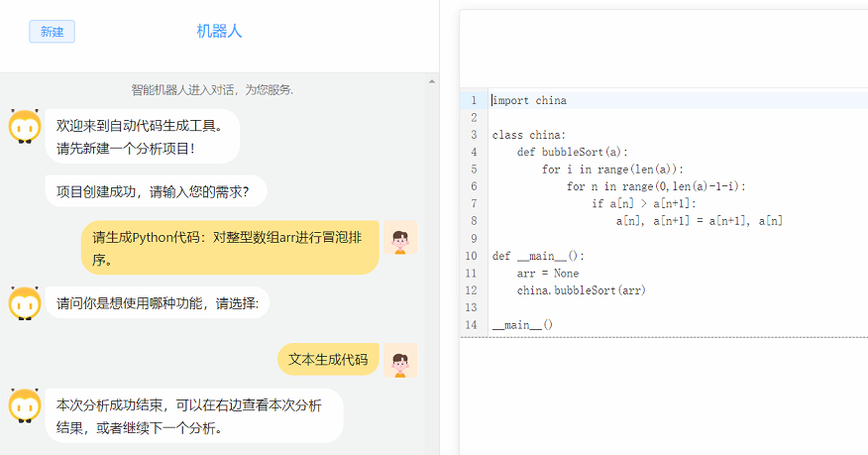Click user avatar beside 文本生成代码 message

400,360
